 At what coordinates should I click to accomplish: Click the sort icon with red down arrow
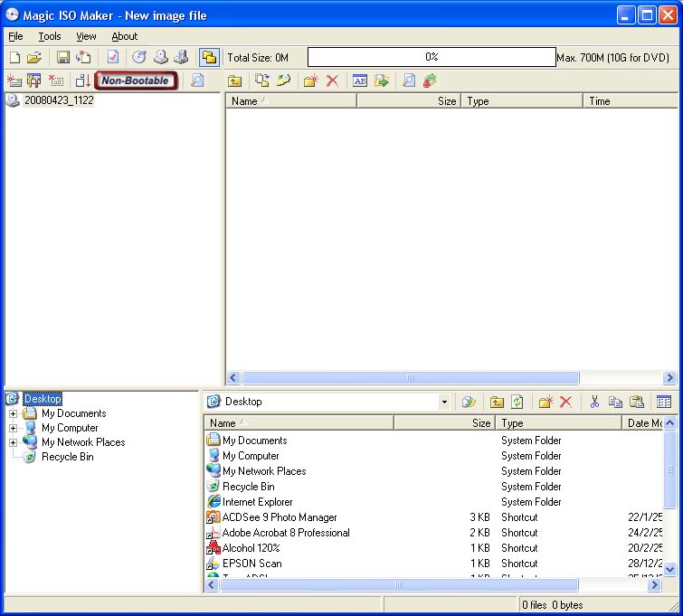(82, 81)
